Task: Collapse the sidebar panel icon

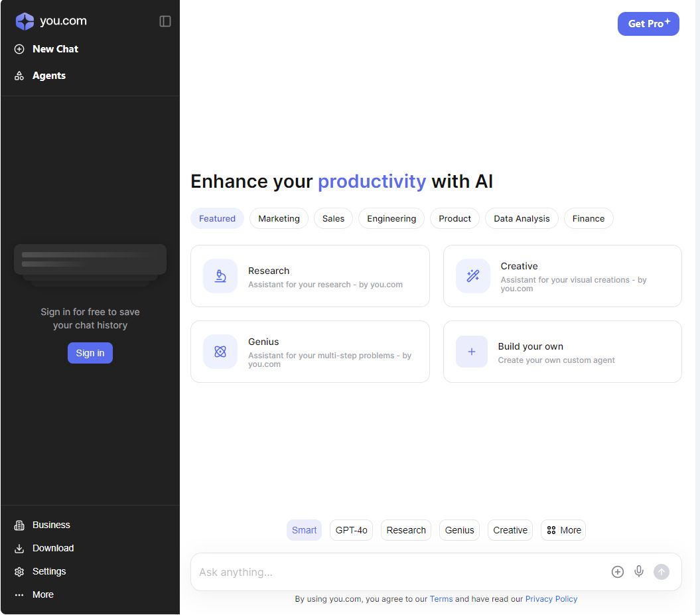Action: (x=165, y=21)
